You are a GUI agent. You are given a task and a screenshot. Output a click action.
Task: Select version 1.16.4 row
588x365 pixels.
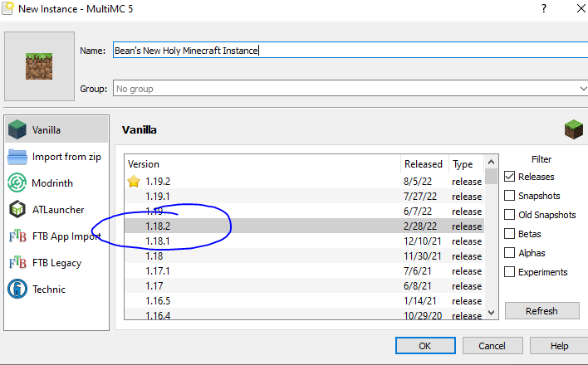coord(304,314)
